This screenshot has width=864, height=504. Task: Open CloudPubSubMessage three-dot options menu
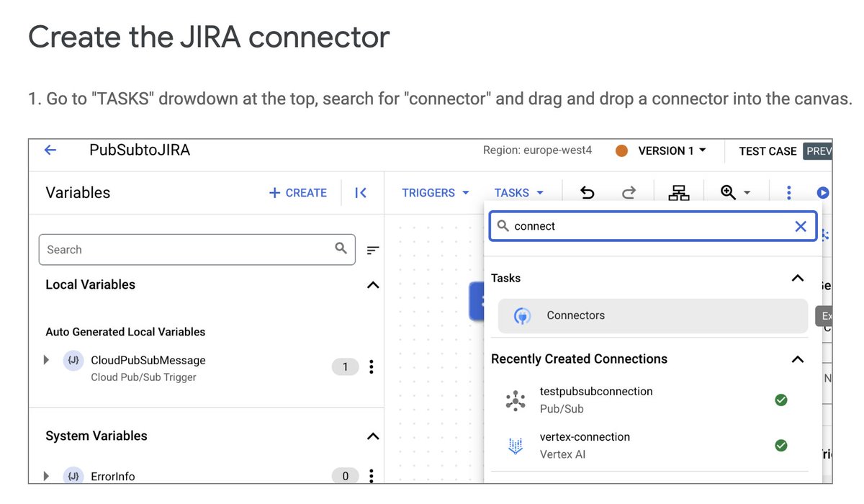(x=372, y=366)
